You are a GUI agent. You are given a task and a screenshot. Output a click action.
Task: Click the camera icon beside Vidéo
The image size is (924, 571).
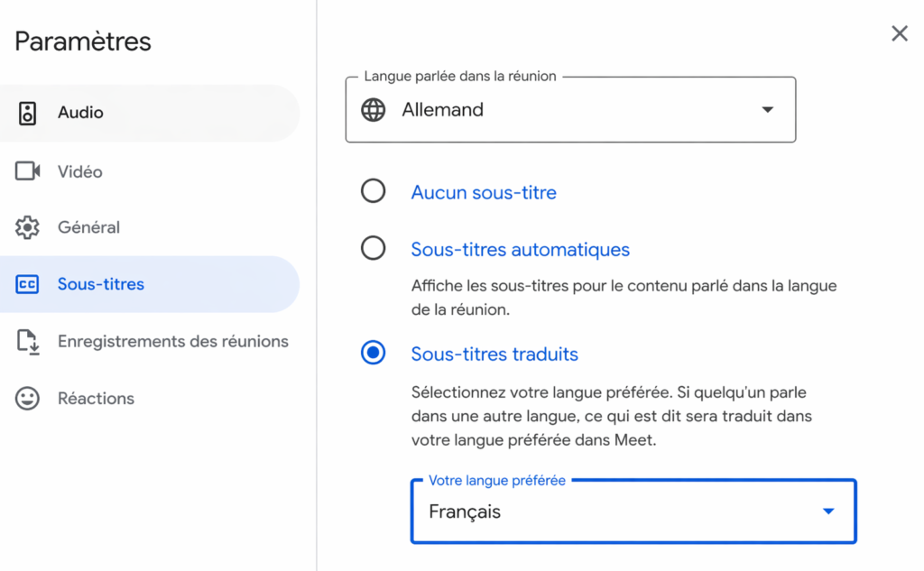click(28, 171)
